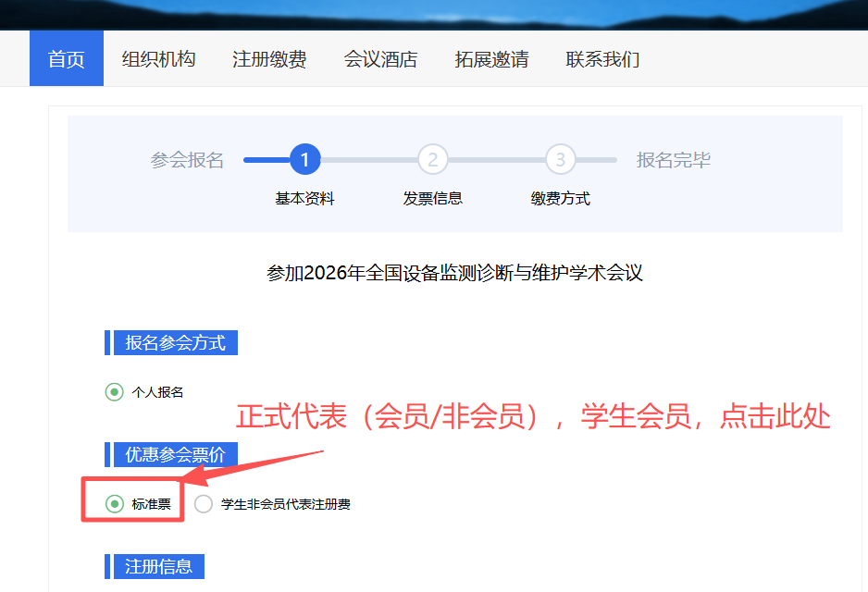Click the 优惠参会票价 section header
The image size is (868, 592).
pyautogui.click(x=175, y=454)
